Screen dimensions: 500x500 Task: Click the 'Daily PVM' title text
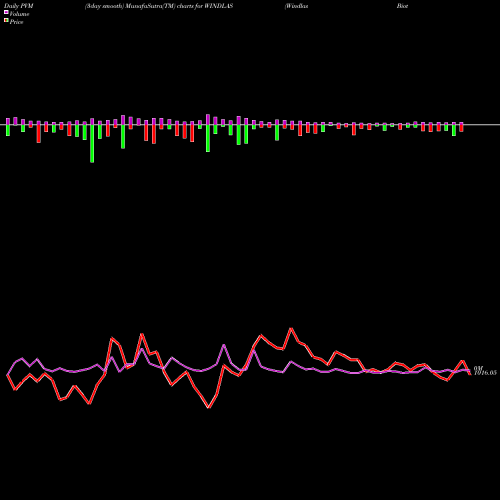(x=19, y=6)
